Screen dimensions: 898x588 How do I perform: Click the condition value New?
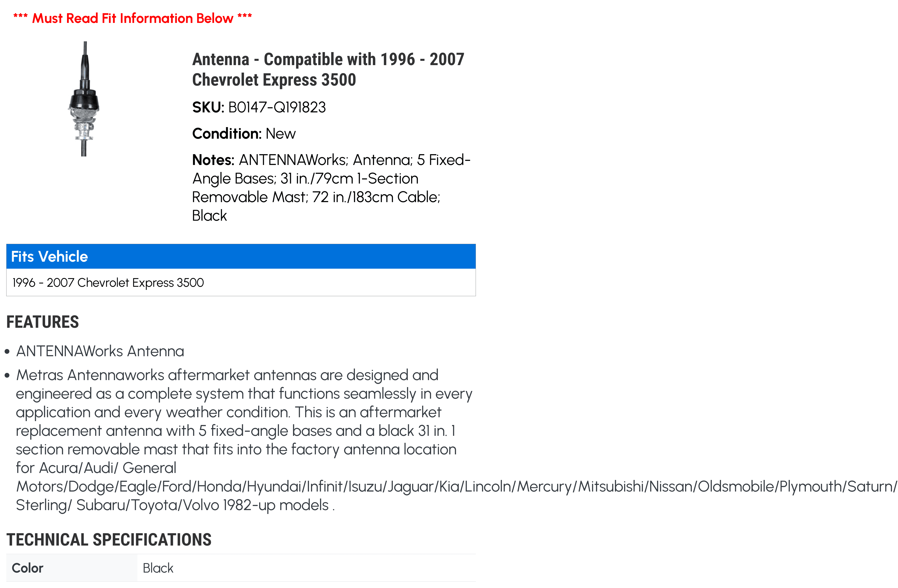point(280,134)
